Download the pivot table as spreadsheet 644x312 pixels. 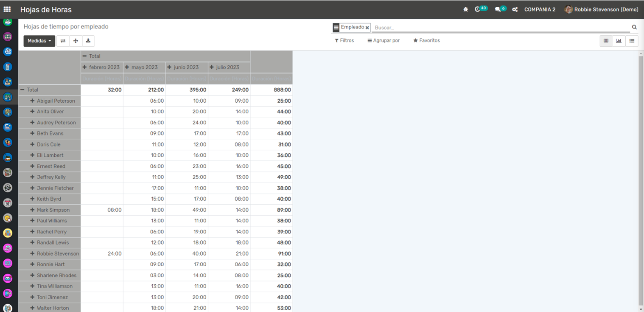point(88,41)
